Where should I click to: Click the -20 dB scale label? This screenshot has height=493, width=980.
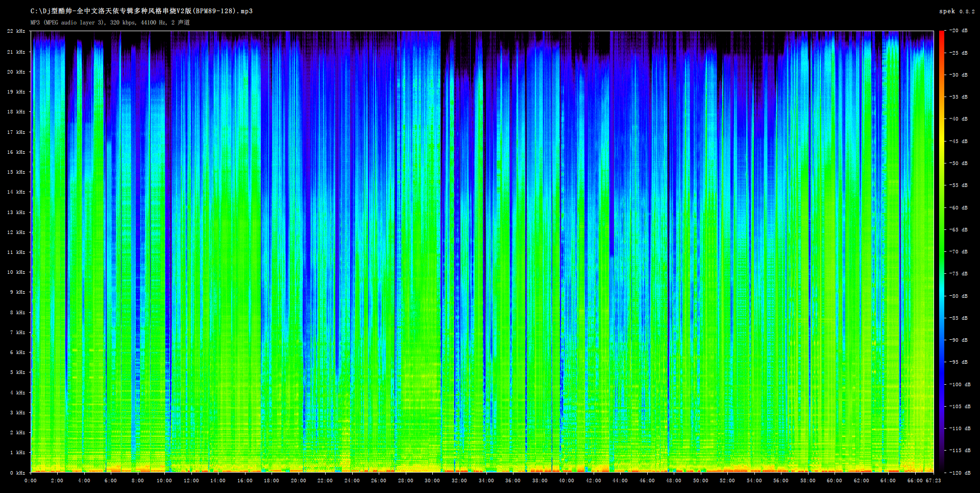pyautogui.click(x=959, y=31)
